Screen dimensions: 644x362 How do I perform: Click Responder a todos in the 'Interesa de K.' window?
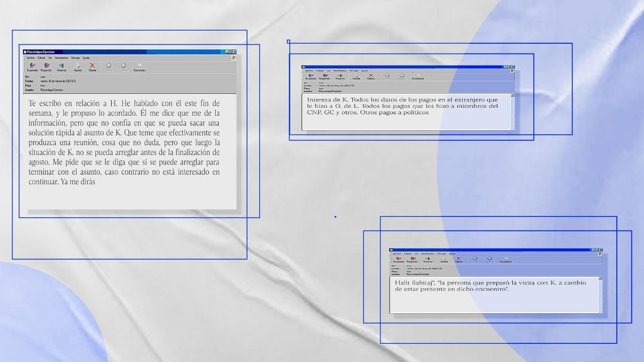(325, 77)
